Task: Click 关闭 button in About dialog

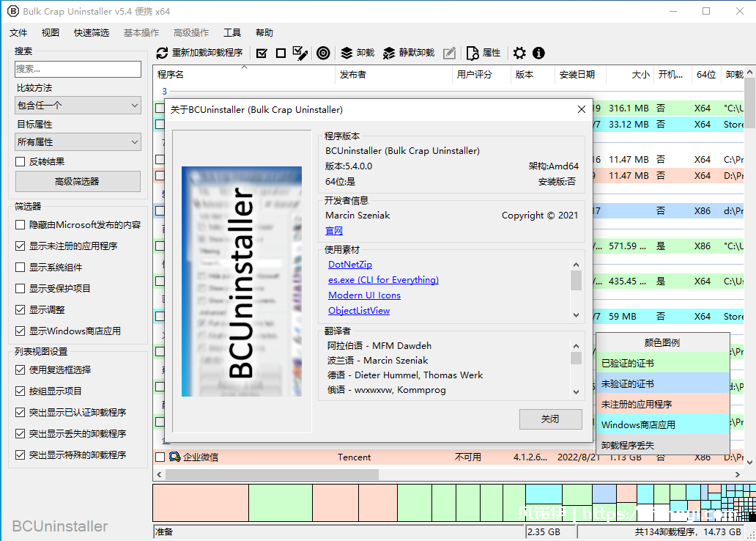Action: click(x=551, y=419)
